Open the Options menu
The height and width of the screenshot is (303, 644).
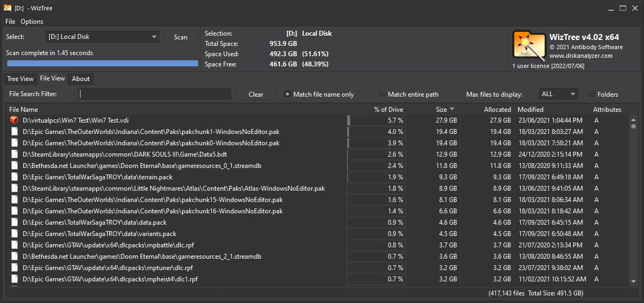pyautogui.click(x=32, y=22)
